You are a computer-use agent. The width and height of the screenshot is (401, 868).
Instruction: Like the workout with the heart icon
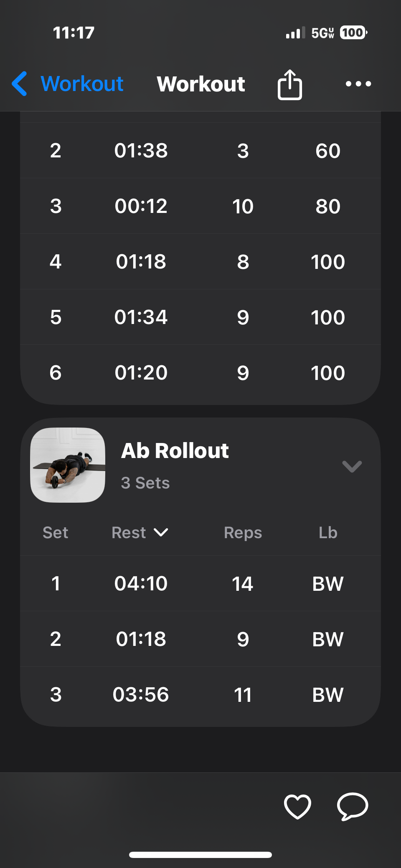[297, 806]
